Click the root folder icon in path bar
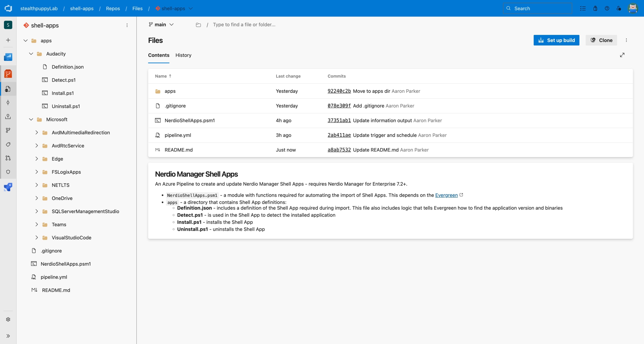The width and height of the screenshot is (644, 344). coord(198,25)
